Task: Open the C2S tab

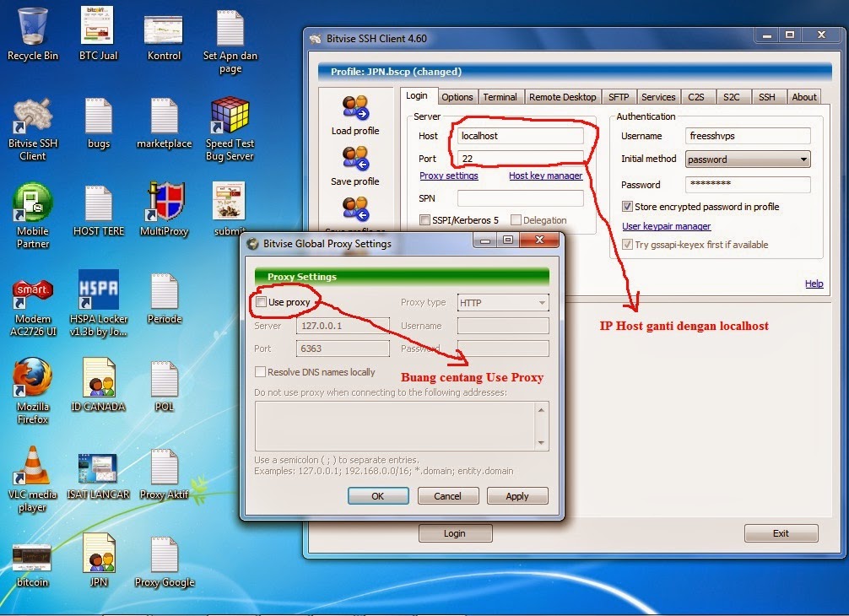Action: pos(696,97)
